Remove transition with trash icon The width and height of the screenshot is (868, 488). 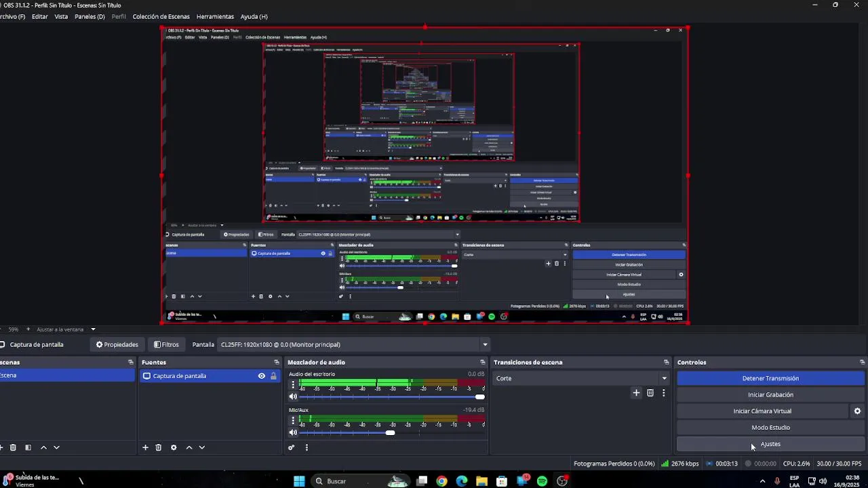coord(650,392)
